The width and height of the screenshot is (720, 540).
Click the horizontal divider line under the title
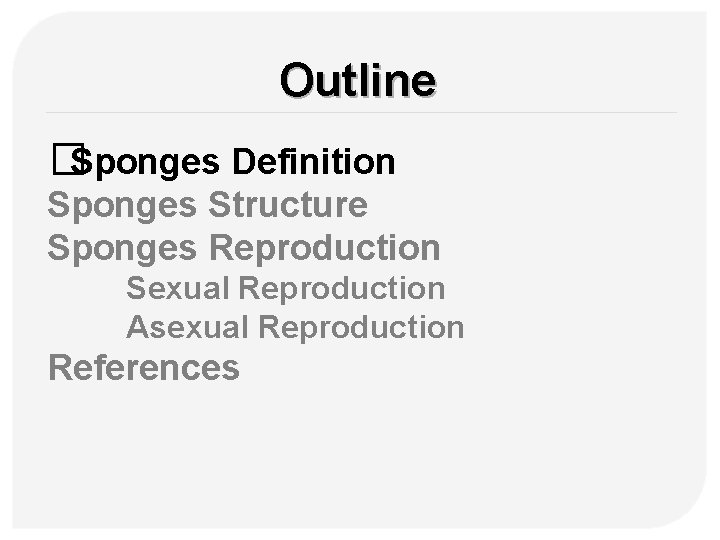[360, 112]
